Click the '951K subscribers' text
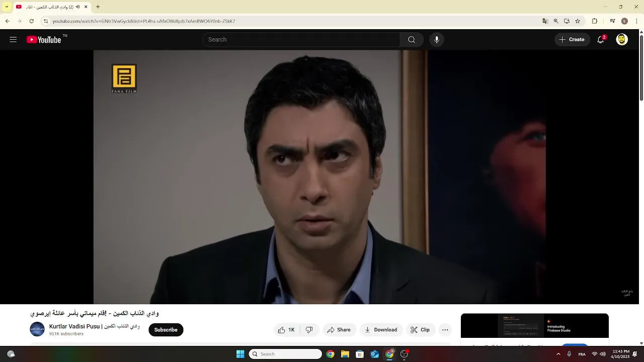Screen dimensions: 644x362 click(66, 334)
